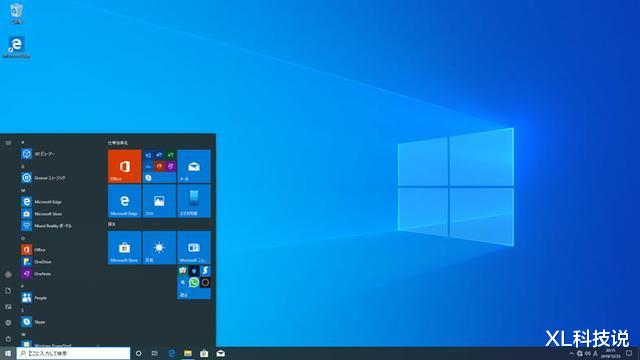The height and width of the screenshot is (360, 640).
Task: Click the Windows Start button
Action: 8,353
